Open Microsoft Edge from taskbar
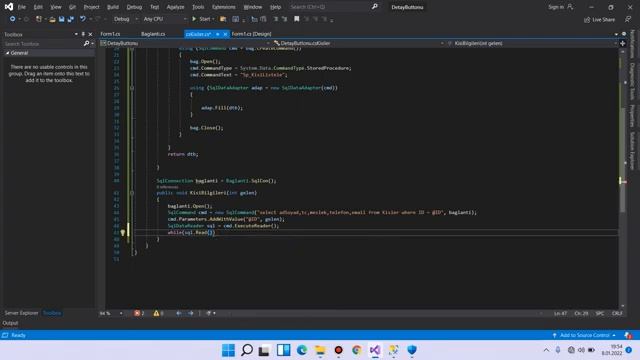 [x=302, y=350]
